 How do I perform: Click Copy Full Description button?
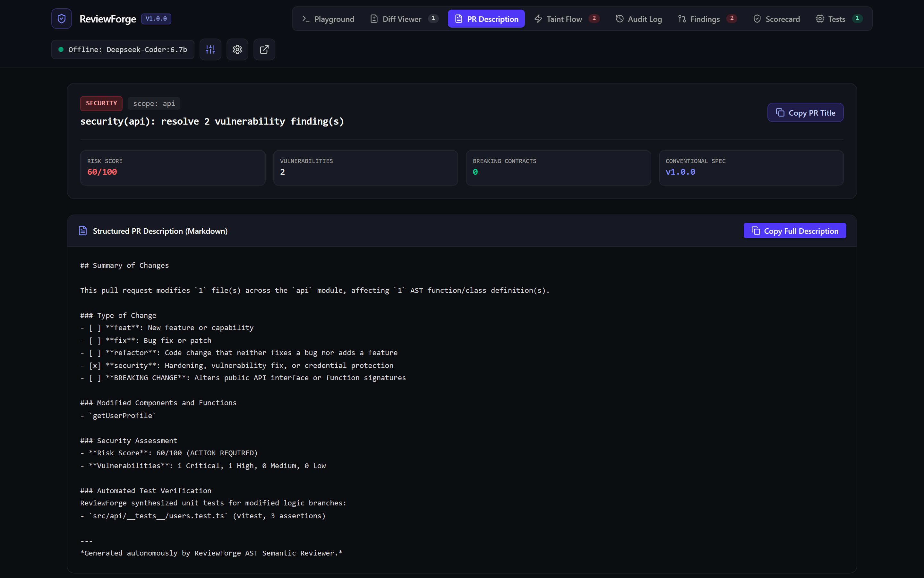coord(795,231)
